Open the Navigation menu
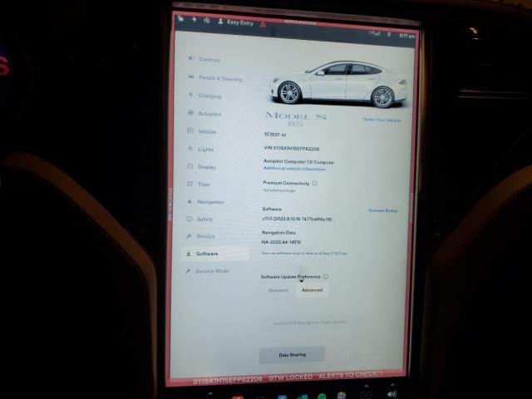This screenshot has height=399, width=532. click(x=205, y=202)
